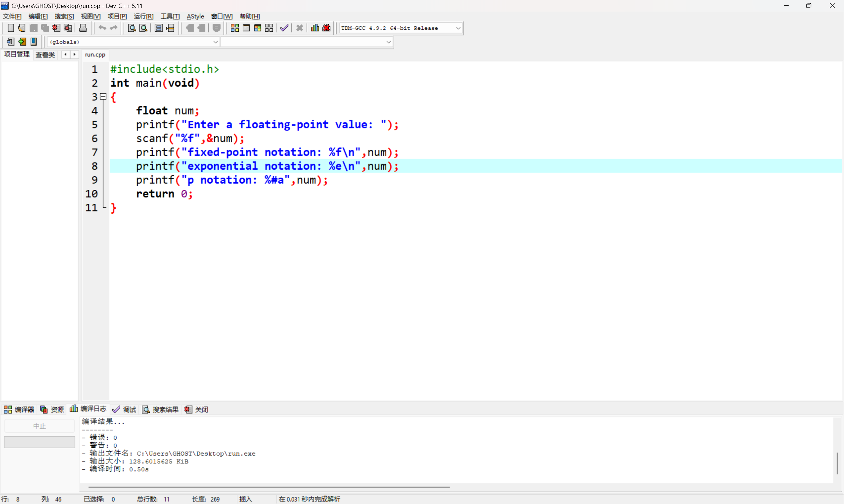The image size is (844, 504).
Task: Click the Profile analysis bar chart icon
Action: coord(315,28)
